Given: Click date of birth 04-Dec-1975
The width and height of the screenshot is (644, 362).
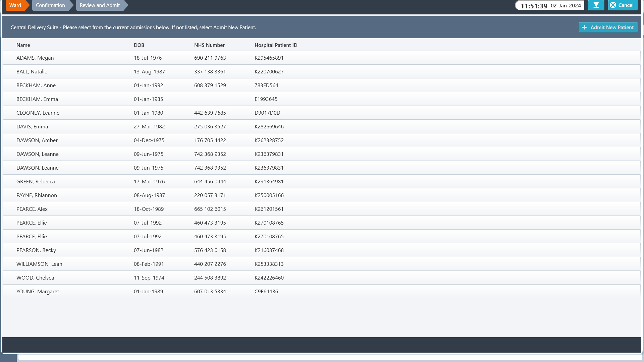Looking at the screenshot, I should point(149,140).
